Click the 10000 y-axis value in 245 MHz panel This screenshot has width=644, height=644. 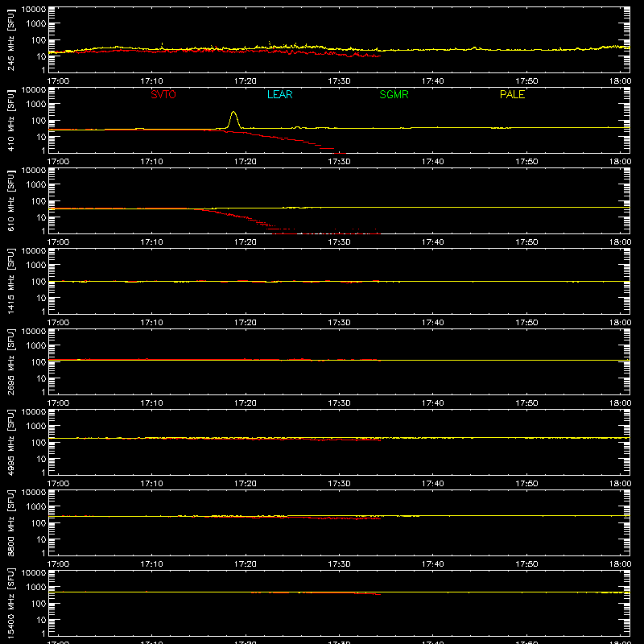click(34, 10)
